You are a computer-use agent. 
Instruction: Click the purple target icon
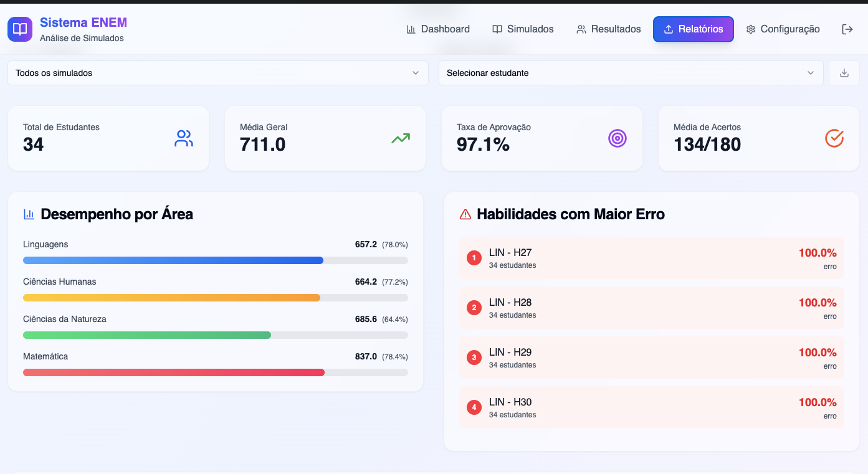618,138
